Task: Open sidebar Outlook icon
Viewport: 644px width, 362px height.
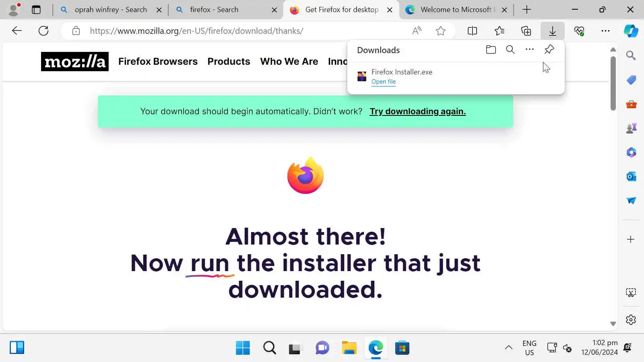Action: [x=631, y=177]
